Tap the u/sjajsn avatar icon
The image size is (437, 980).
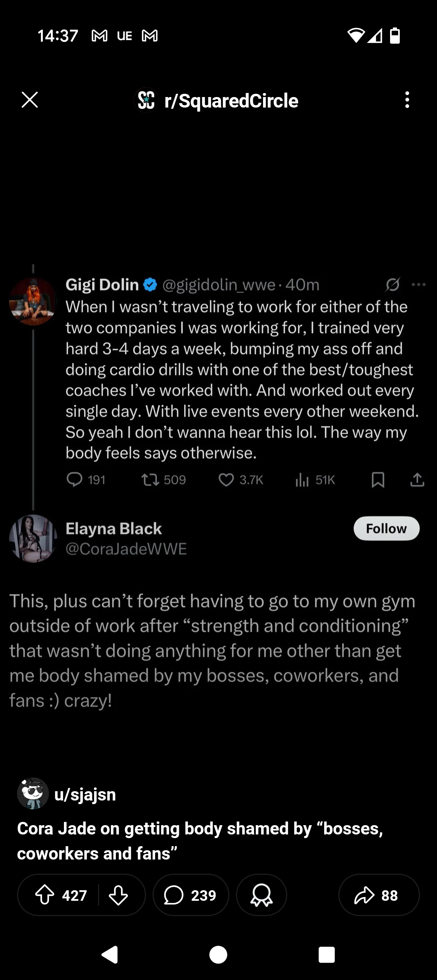[33, 793]
